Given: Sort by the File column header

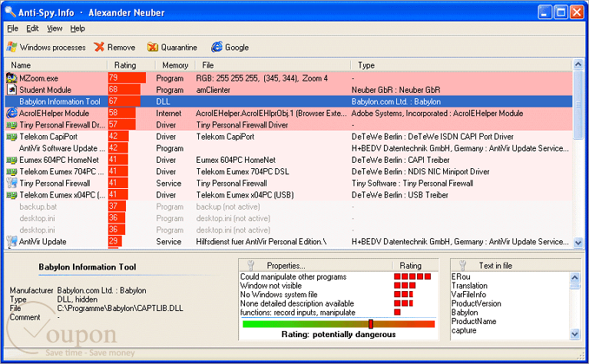Looking at the screenshot, I should point(273,65).
